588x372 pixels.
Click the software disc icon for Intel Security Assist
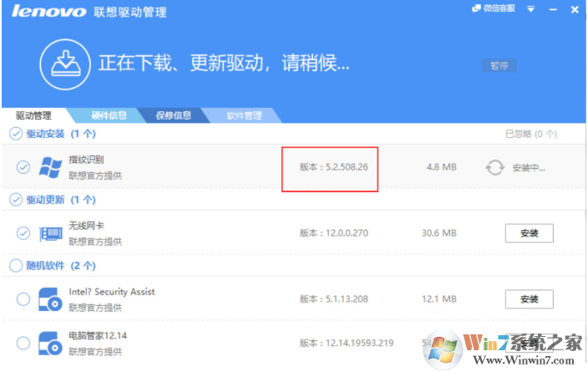pyautogui.click(x=50, y=299)
